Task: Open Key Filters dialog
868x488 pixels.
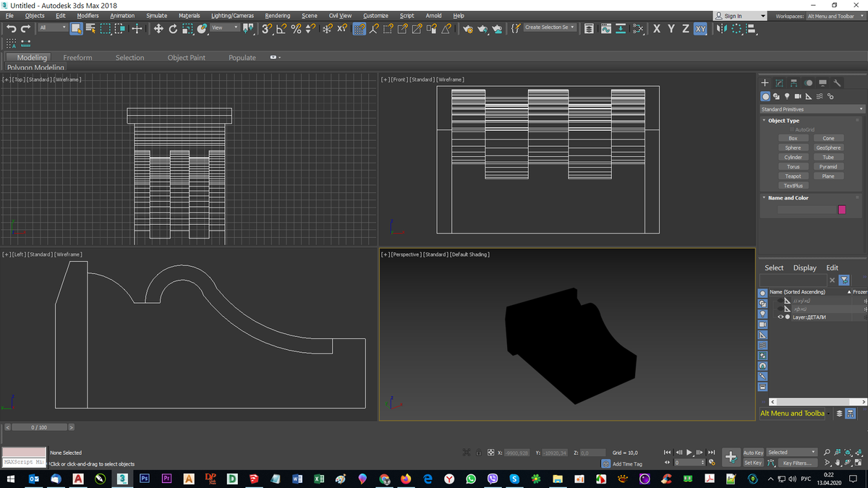Action: 797,463
